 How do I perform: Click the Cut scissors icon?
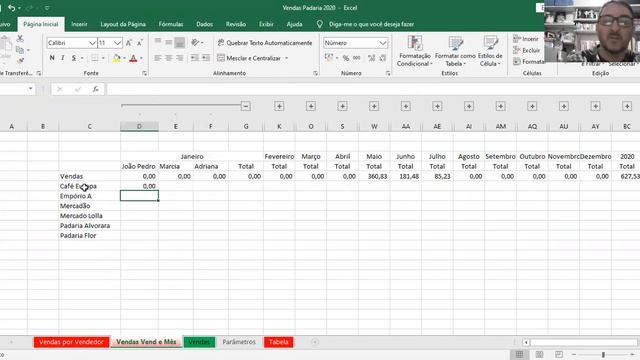coord(20,39)
